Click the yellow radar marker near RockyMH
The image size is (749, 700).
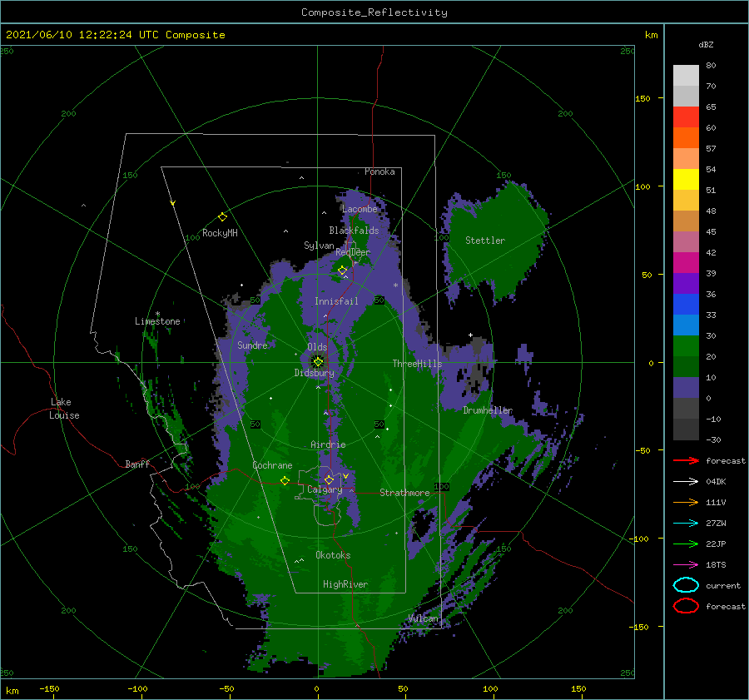click(222, 217)
